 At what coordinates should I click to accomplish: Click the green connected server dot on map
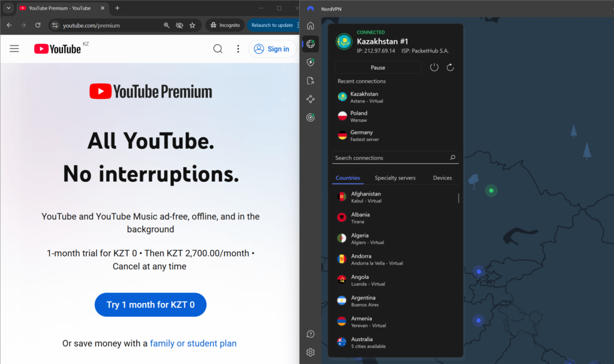[492, 191]
